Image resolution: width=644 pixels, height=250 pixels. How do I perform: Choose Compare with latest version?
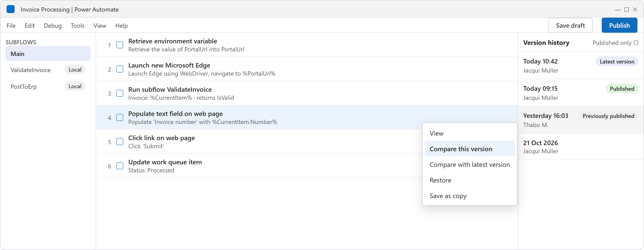coord(470,165)
